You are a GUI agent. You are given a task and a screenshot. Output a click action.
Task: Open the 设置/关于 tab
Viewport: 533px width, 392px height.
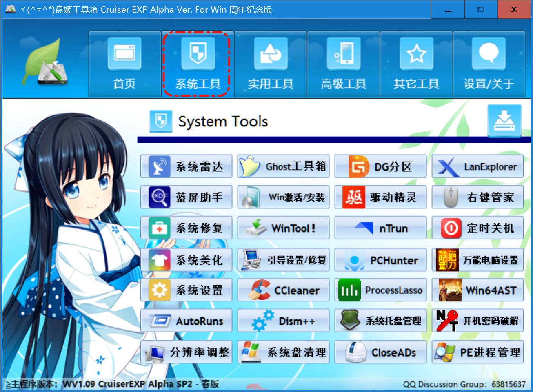coord(489,64)
